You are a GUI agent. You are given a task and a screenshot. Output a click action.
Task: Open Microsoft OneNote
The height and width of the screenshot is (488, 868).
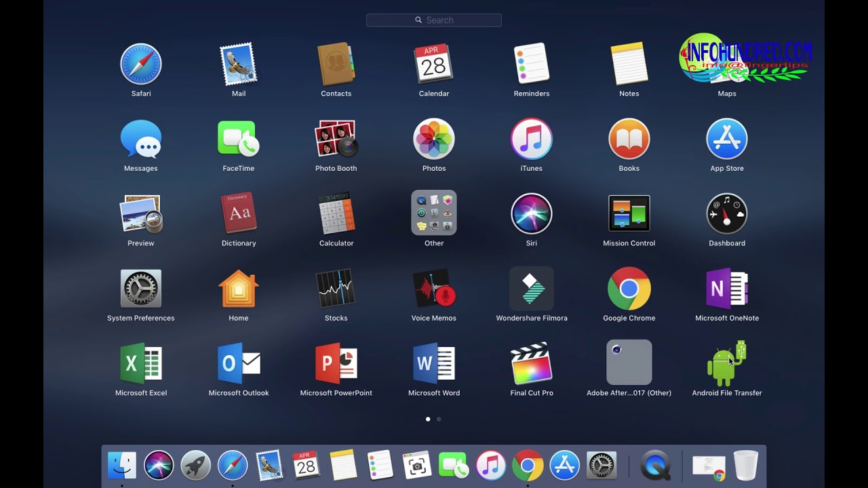[x=727, y=289]
